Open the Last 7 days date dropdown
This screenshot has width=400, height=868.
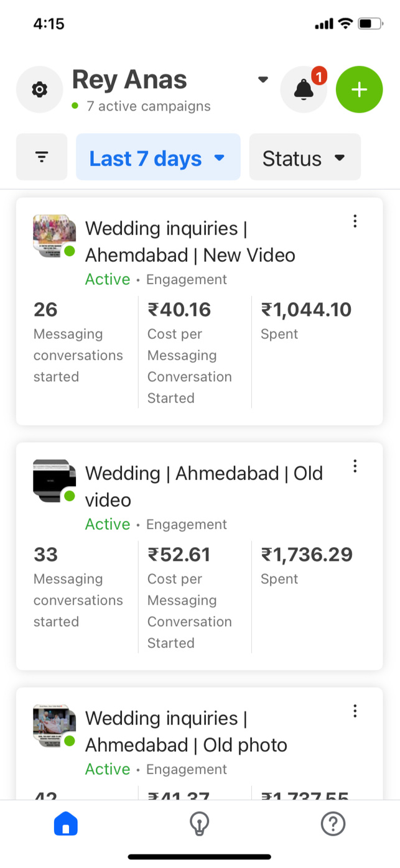158,157
